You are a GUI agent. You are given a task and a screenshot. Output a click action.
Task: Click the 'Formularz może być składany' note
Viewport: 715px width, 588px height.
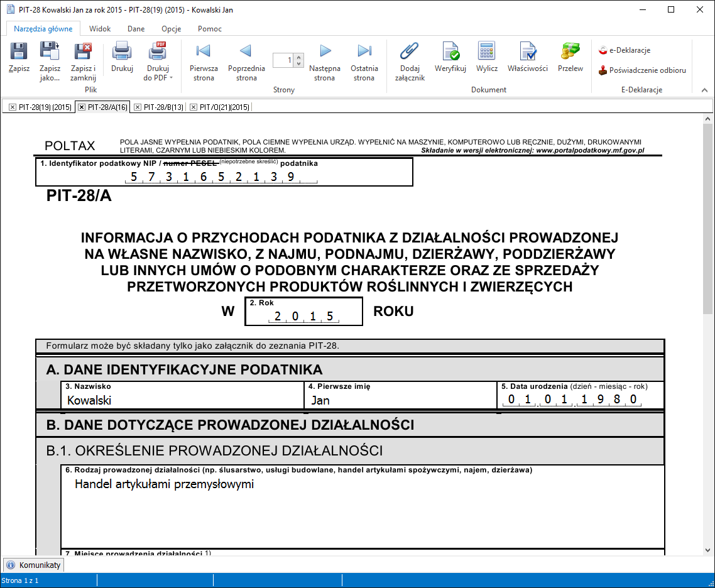192,346
